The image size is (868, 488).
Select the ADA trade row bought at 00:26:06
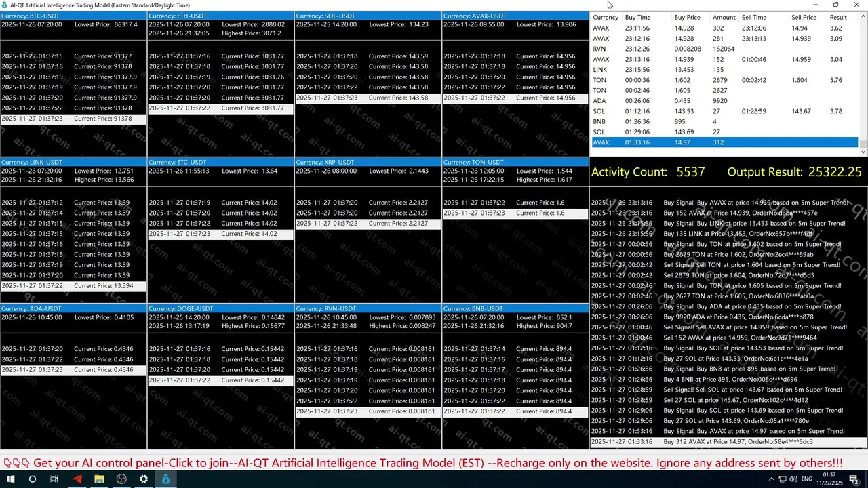(x=725, y=101)
